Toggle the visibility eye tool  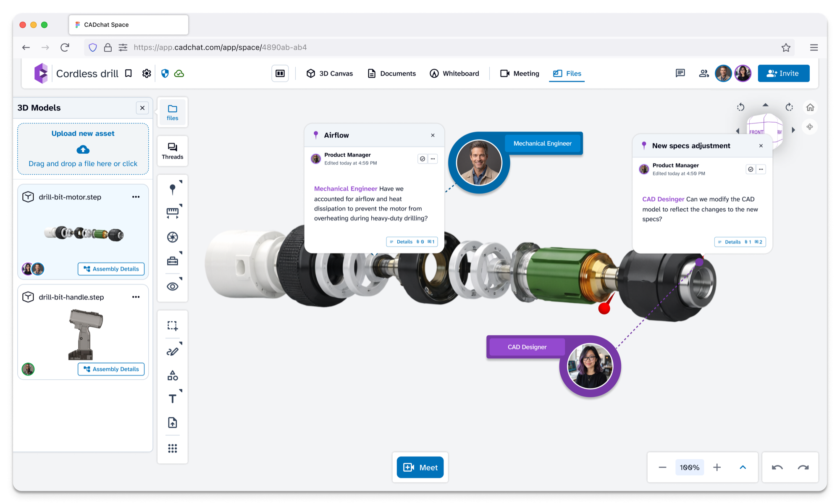click(172, 286)
